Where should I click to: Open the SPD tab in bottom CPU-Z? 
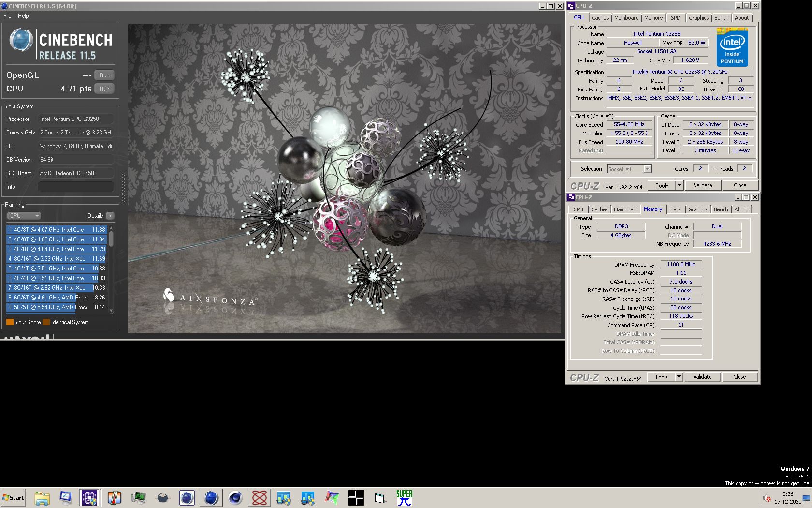coord(675,209)
